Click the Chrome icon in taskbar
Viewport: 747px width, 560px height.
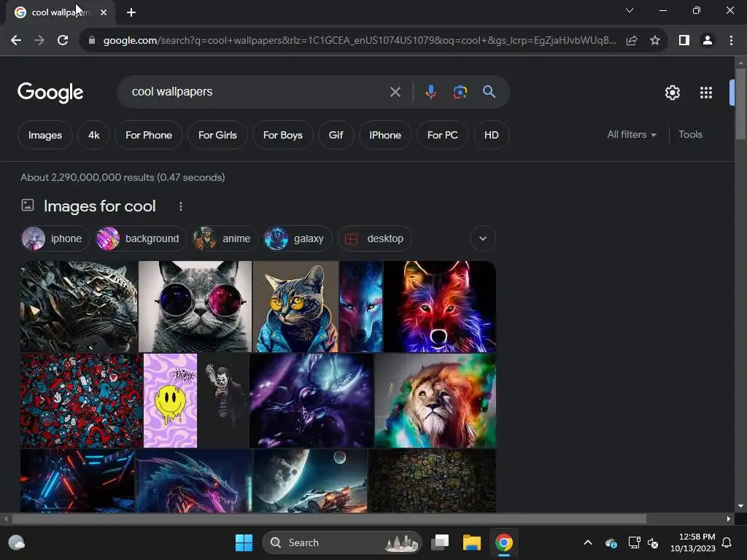(x=503, y=542)
